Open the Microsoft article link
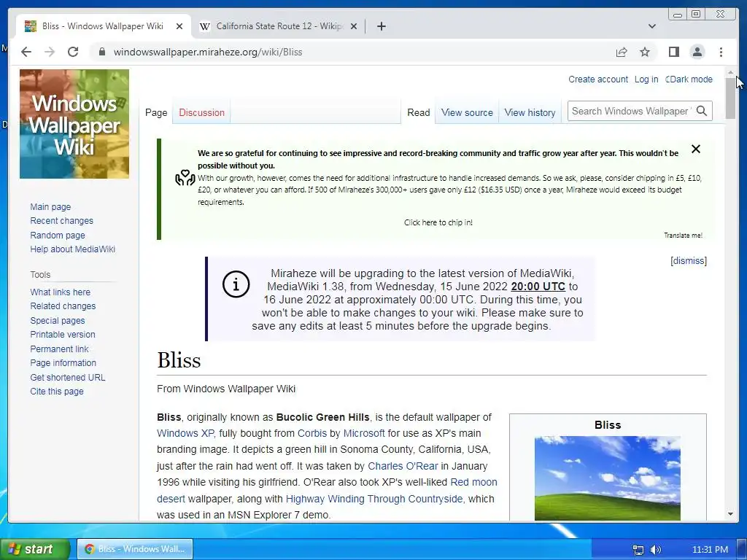This screenshot has height=560, width=747. point(364,433)
